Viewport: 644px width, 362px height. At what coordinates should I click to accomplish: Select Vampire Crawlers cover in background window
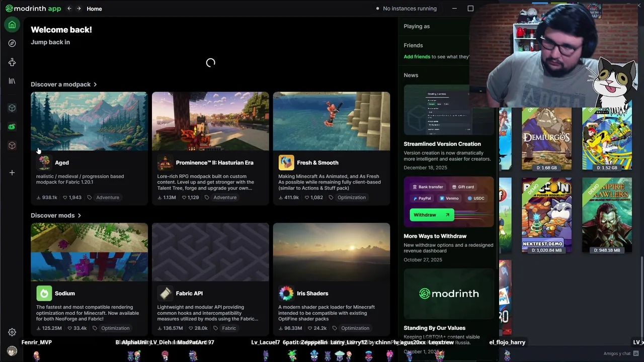[607, 215]
